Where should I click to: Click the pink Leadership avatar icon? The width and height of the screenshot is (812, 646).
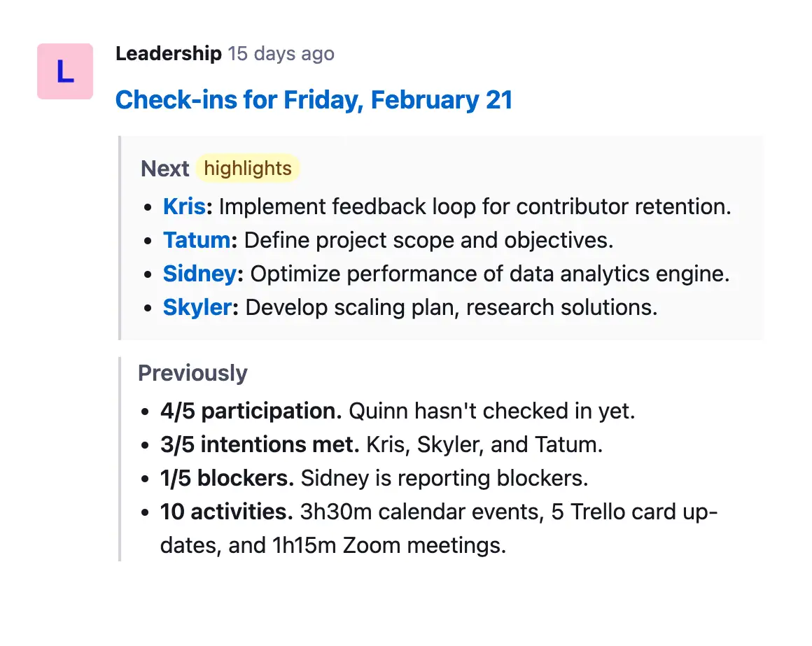coord(65,71)
